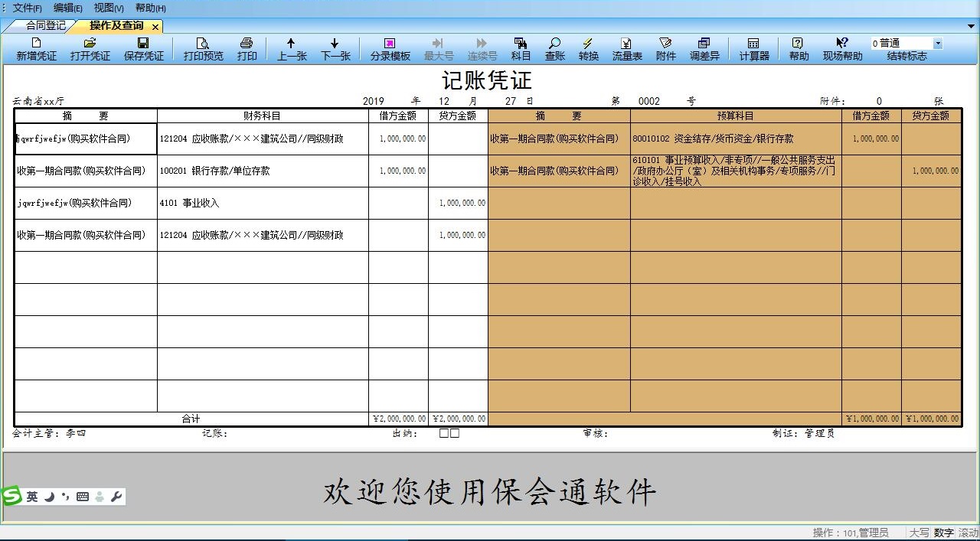Advance to next voucher via 下一张
Image resolution: width=980 pixels, height=541 pixels.
[335, 48]
